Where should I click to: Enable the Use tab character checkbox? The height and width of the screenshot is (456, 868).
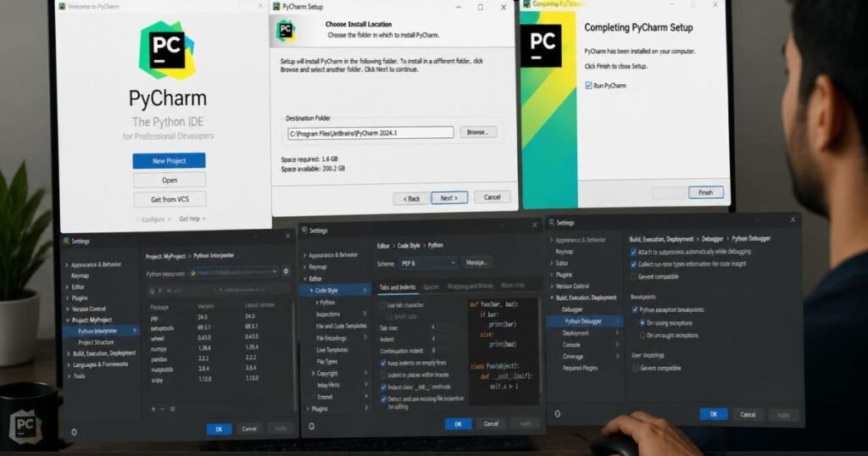click(382, 305)
